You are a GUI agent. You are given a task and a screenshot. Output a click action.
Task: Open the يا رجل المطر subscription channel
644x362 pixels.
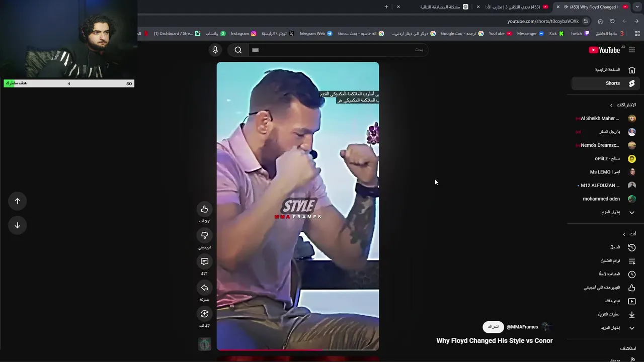(606, 132)
